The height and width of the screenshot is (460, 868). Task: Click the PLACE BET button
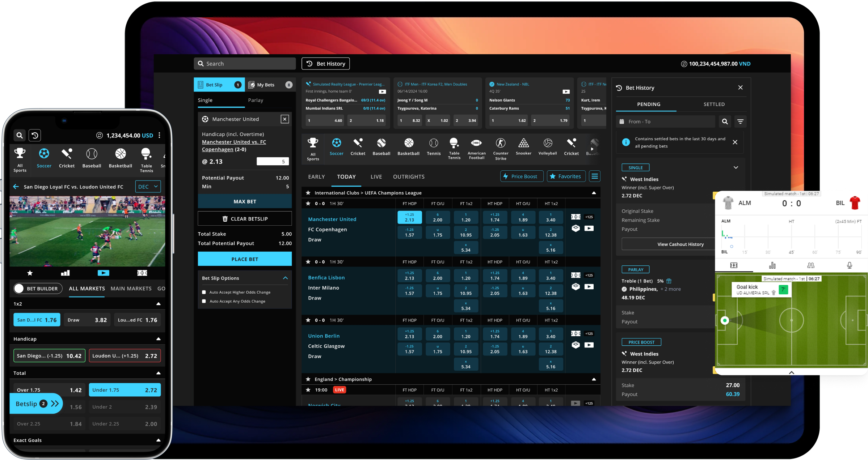click(x=245, y=259)
